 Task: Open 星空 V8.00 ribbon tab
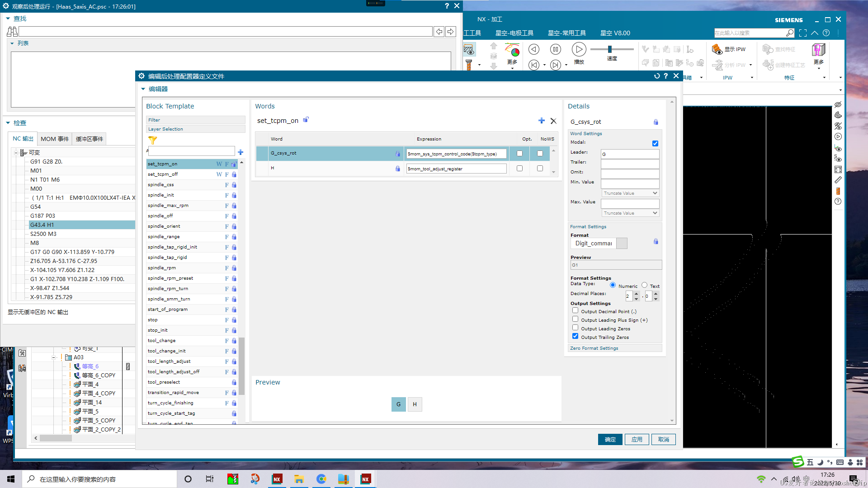(x=615, y=33)
